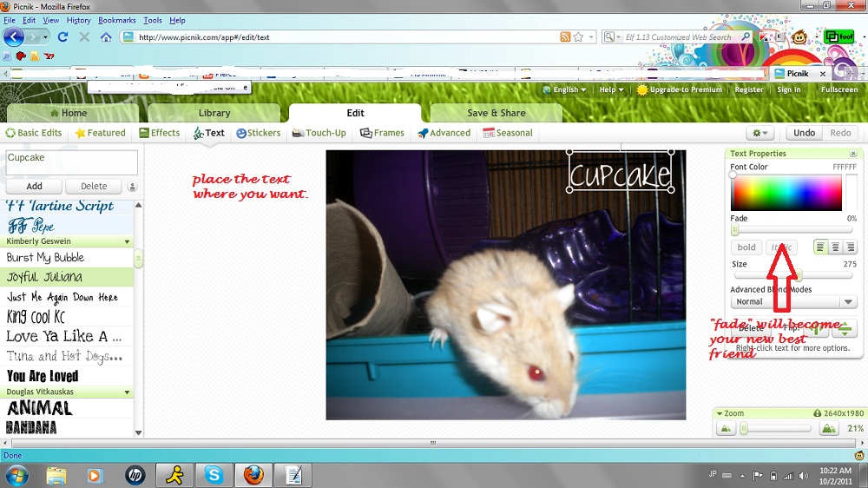Click the Register link
The image size is (868, 488).
pyautogui.click(x=748, y=89)
